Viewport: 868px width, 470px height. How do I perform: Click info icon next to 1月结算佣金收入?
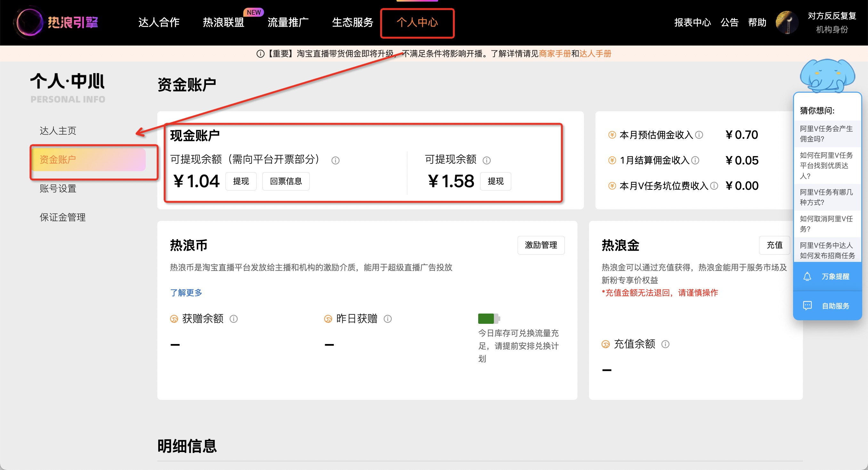695,160
